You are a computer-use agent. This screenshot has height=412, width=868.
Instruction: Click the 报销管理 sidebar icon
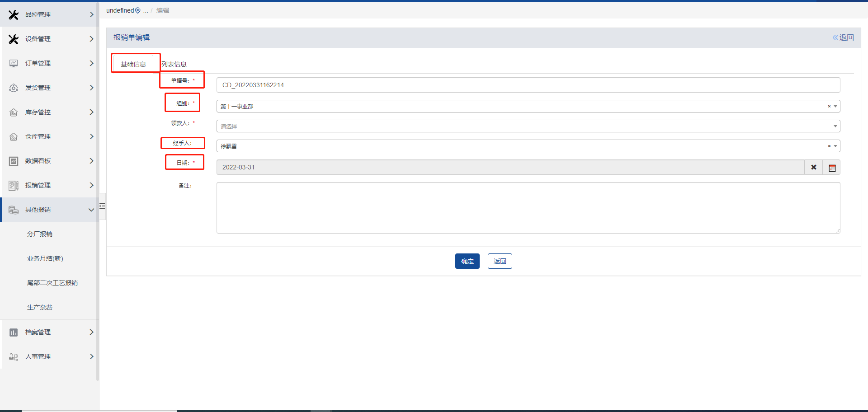(x=14, y=185)
